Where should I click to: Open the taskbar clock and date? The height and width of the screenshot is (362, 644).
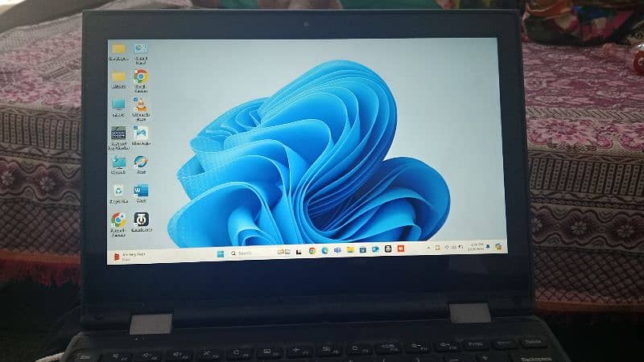click(x=477, y=247)
